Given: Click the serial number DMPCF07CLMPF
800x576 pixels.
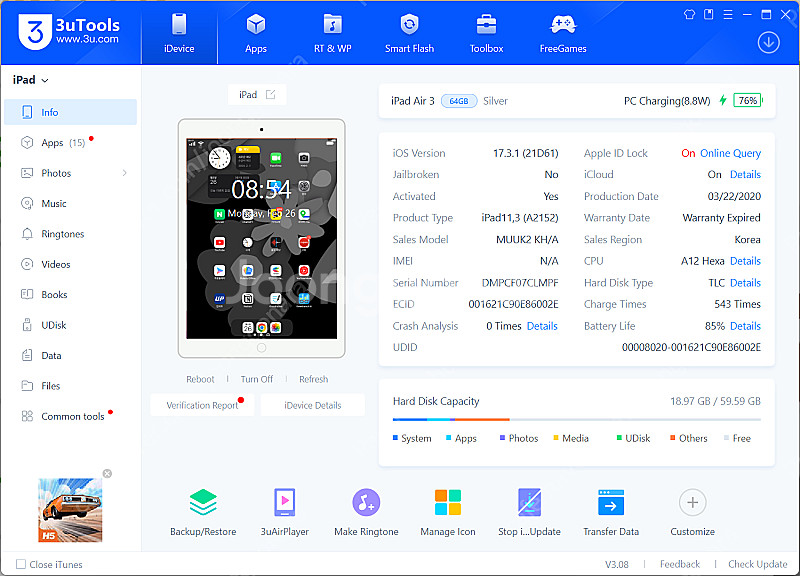Looking at the screenshot, I should pyautogui.click(x=520, y=283).
